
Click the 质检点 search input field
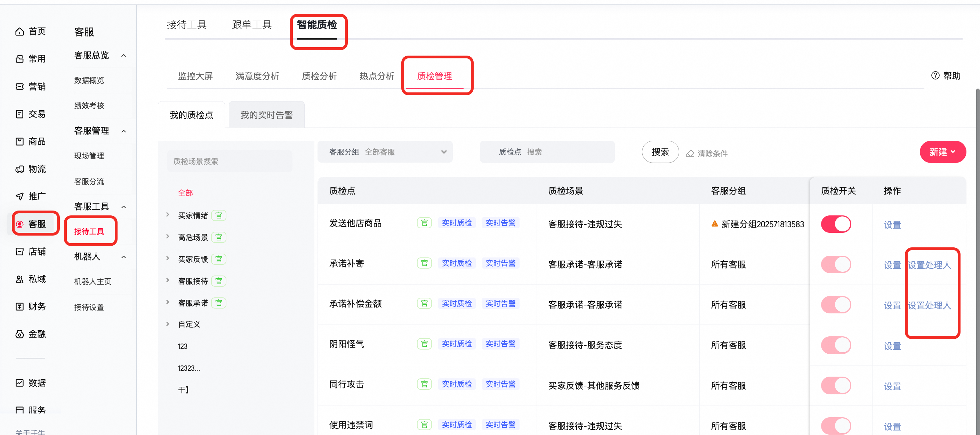coord(547,152)
